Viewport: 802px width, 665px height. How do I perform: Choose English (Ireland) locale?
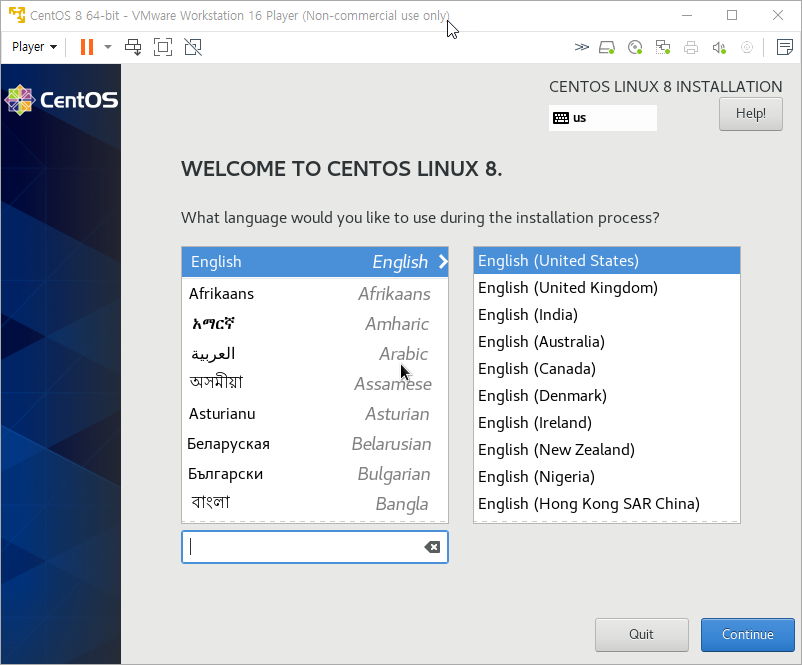(607, 423)
